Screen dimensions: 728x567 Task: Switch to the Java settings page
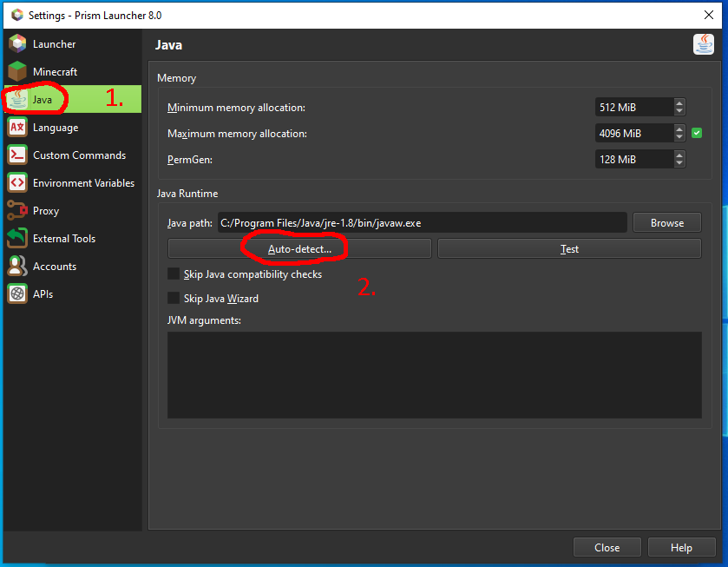[x=42, y=100]
